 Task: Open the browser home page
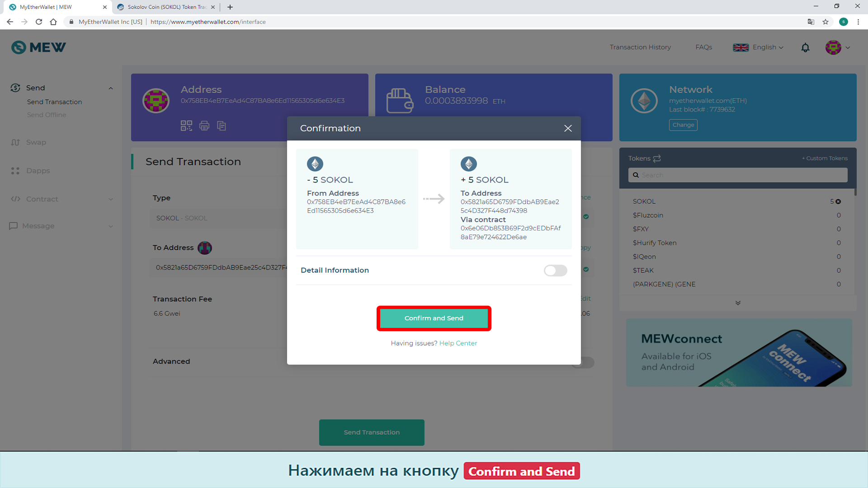53,22
